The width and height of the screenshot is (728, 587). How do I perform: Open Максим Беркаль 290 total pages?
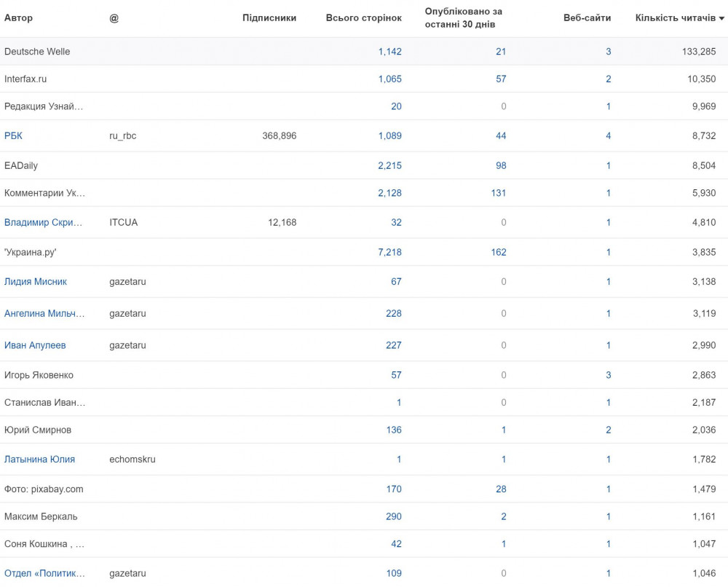[394, 516]
